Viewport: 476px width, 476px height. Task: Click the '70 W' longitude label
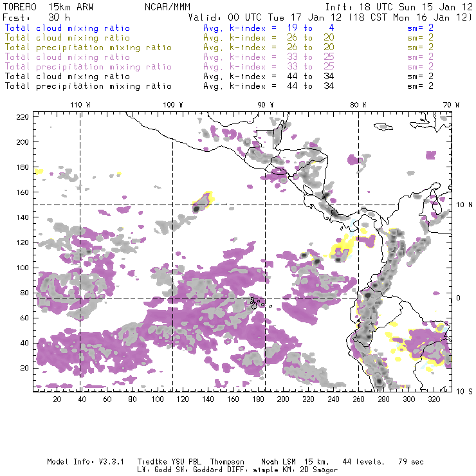[x=451, y=105]
